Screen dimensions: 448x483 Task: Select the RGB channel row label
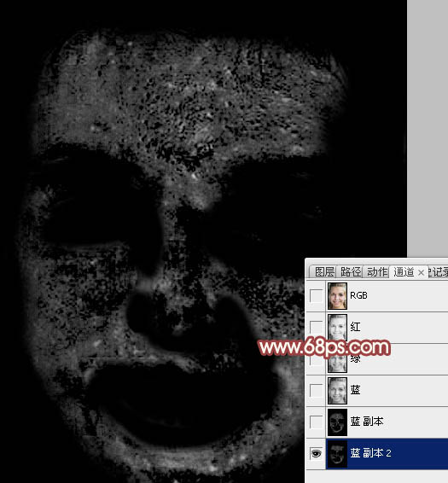pyautogui.click(x=358, y=296)
